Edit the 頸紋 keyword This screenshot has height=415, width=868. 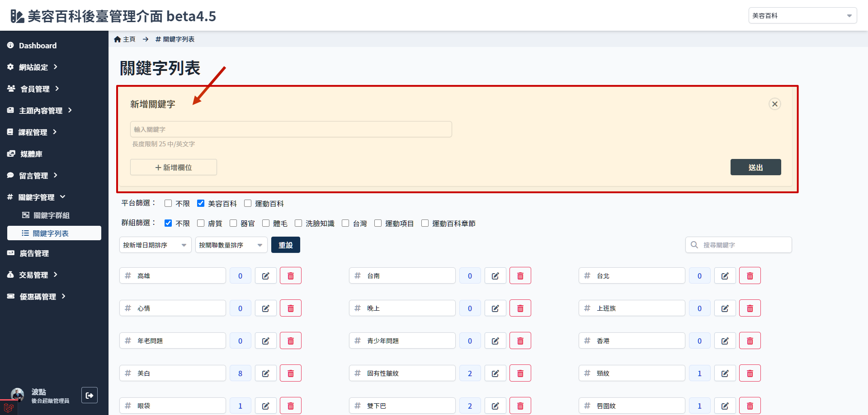click(725, 373)
